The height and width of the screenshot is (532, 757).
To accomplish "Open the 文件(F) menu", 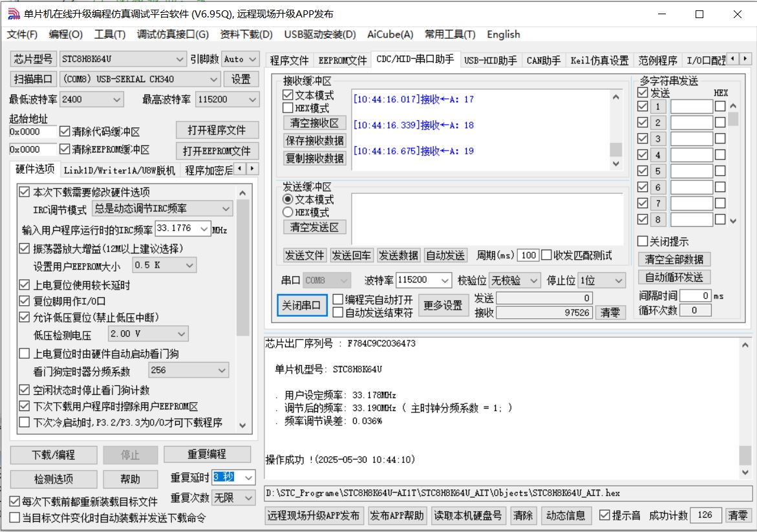I will coord(22,34).
